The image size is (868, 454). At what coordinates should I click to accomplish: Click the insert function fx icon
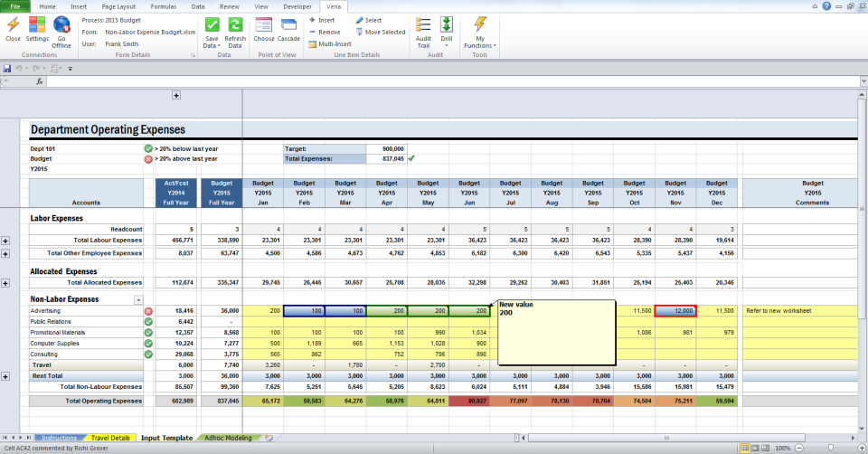pos(39,81)
